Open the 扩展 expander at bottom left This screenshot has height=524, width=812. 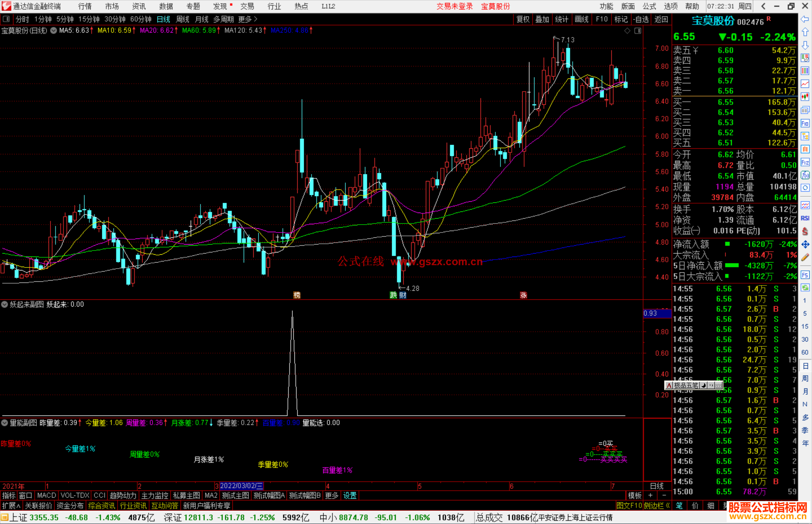(11, 506)
